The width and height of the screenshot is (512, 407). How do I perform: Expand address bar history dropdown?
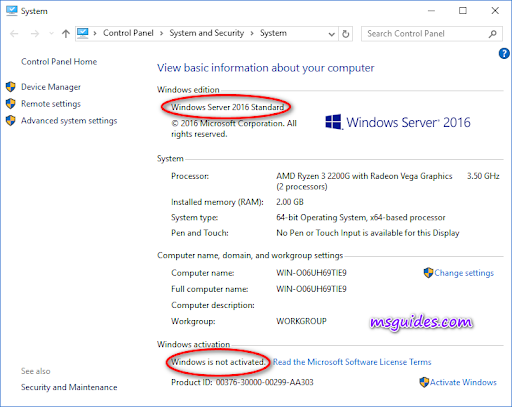(331, 34)
